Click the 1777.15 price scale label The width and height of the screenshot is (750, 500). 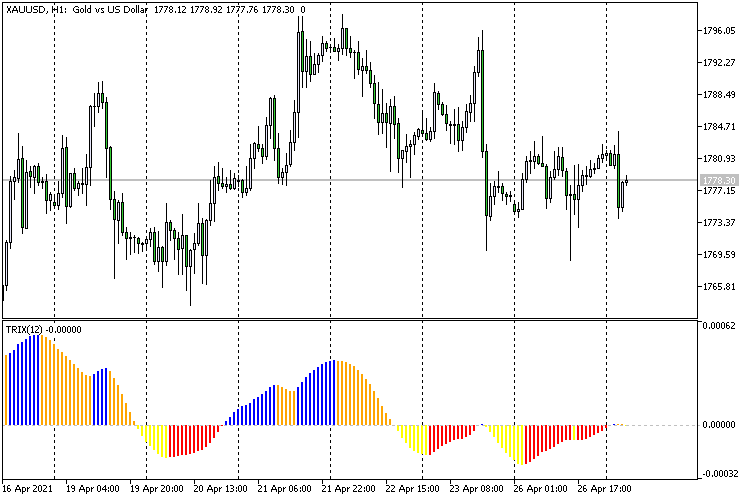(x=719, y=191)
